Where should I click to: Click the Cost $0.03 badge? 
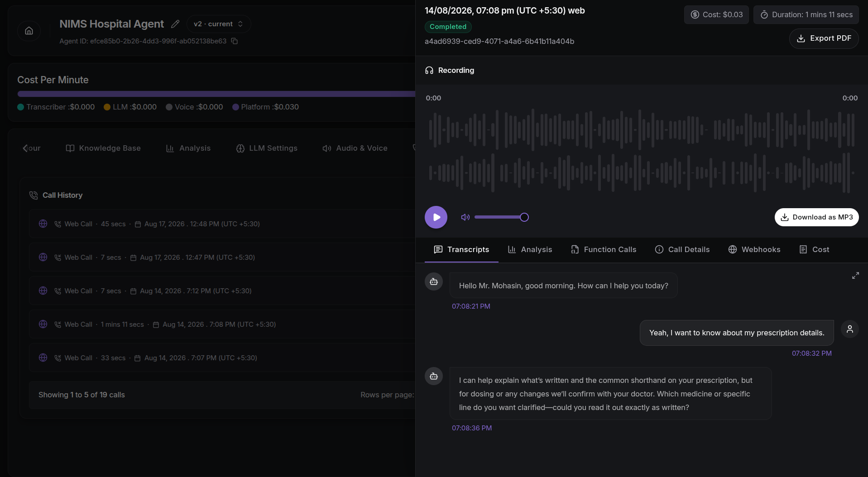coord(716,15)
